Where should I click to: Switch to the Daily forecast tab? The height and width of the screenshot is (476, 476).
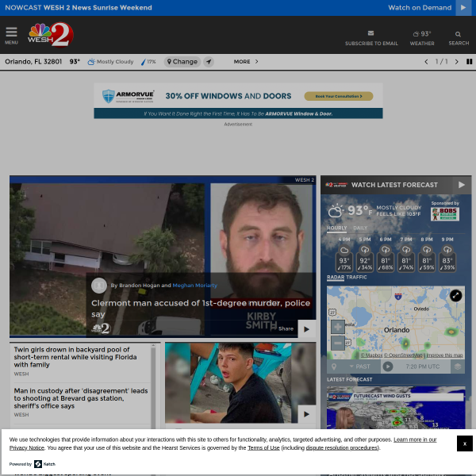(x=360, y=228)
